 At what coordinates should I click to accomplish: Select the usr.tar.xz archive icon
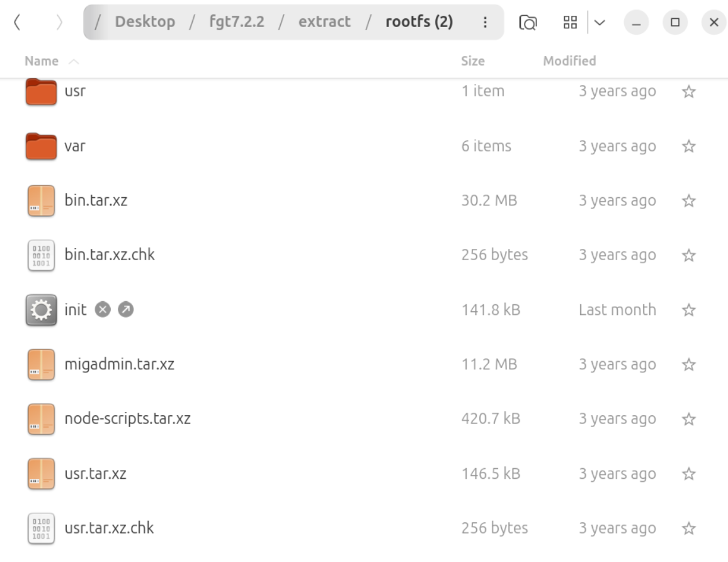coord(42,474)
